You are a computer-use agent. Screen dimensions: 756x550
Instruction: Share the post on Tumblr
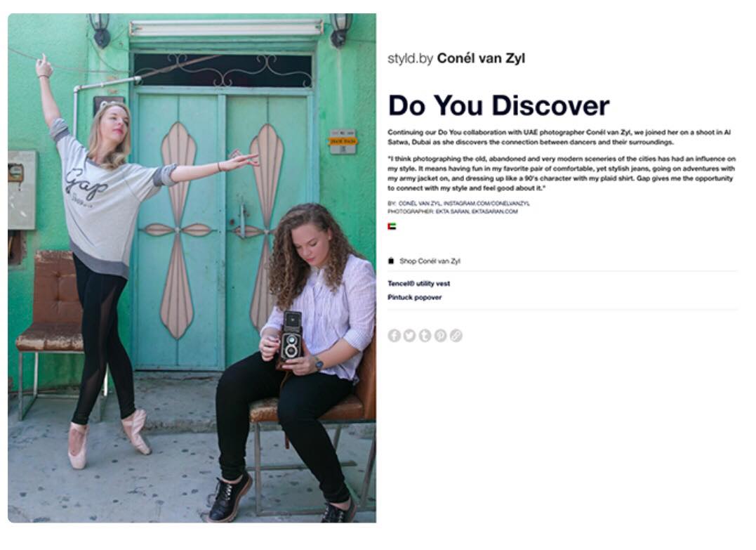pos(425,335)
